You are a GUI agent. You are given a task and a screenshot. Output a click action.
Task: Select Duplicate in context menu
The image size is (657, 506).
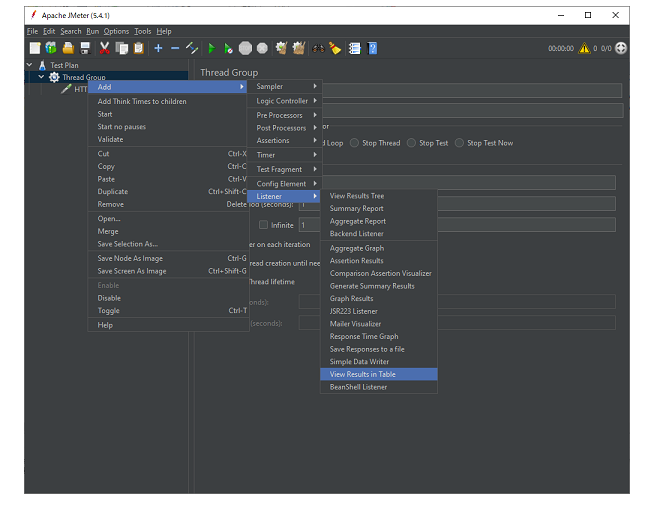(168, 191)
